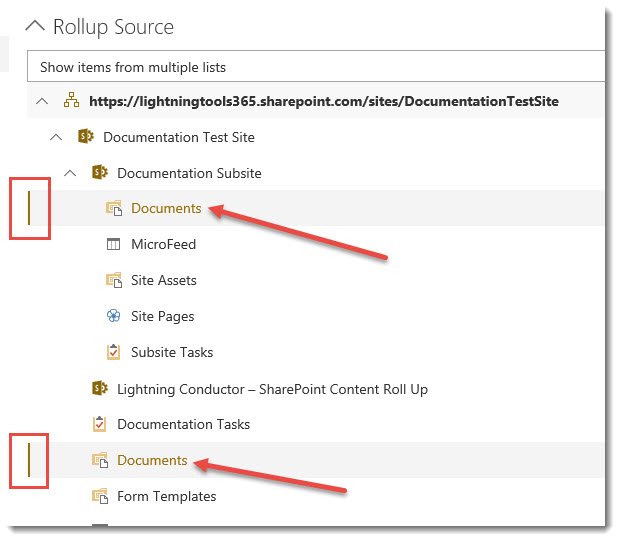Select 'Documentation Subsite' label
Image resolution: width=620 pixels, height=541 pixels.
click(x=189, y=173)
